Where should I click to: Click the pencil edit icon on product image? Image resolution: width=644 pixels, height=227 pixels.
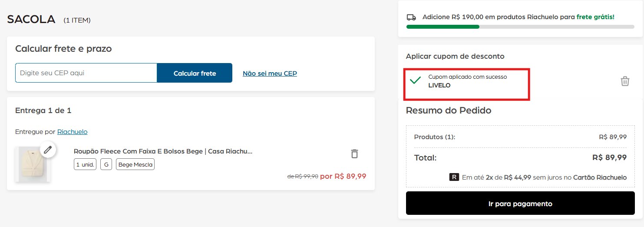pyautogui.click(x=48, y=150)
